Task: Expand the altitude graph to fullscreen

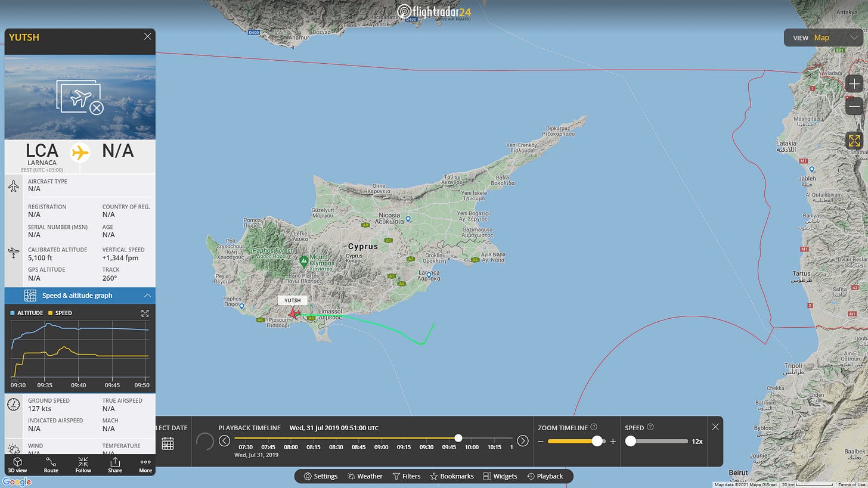Action: tap(145, 313)
